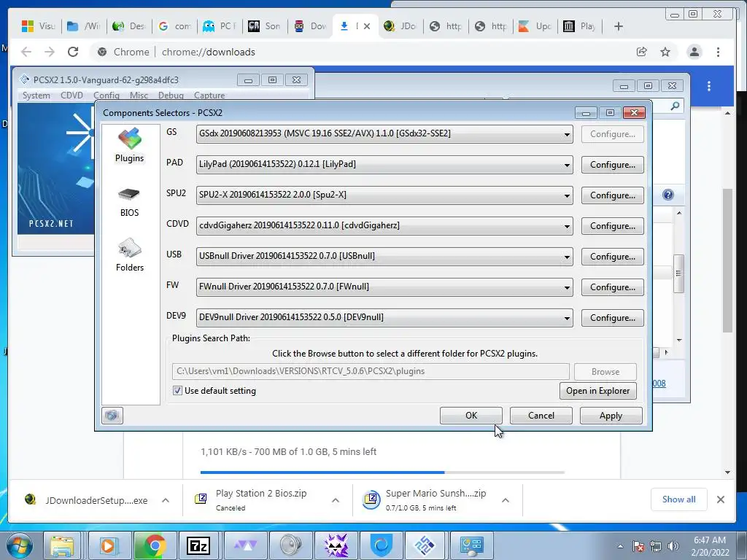Image resolution: width=747 pixels, height=560 pixels.
Task: Open a new Chrome tab
Action: pos(619,26)
